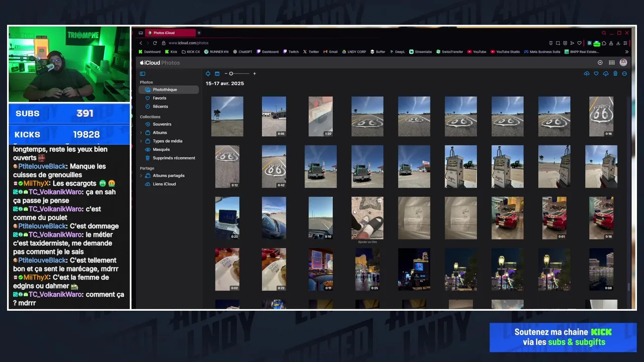
Task: Click the browser back arrow
Action: coord(141,43)
